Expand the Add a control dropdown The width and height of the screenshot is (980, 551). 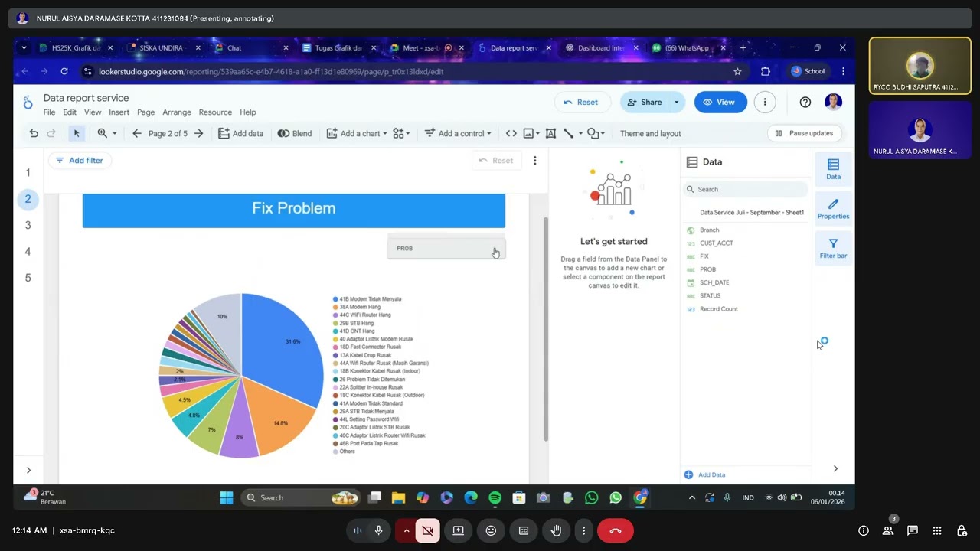point(458,133)
